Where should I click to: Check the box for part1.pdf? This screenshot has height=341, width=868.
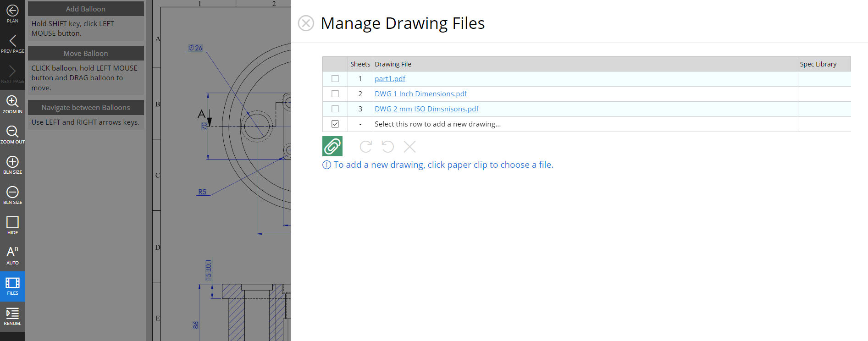click(x=335, y=79)
